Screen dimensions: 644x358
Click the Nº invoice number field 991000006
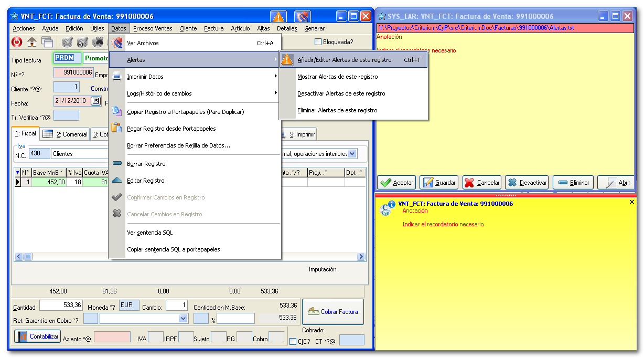pyautogui.click(x=73, y=72)
